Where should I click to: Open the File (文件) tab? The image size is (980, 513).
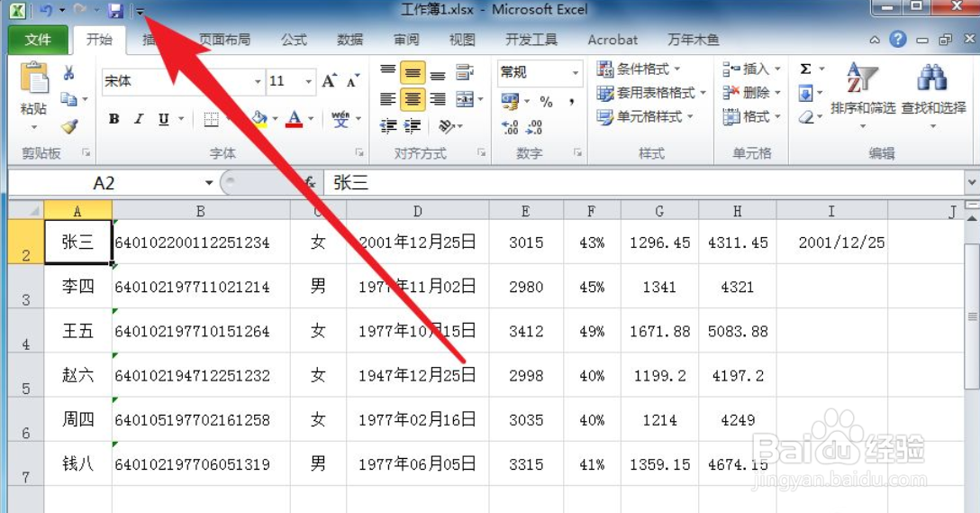[38, 40]
